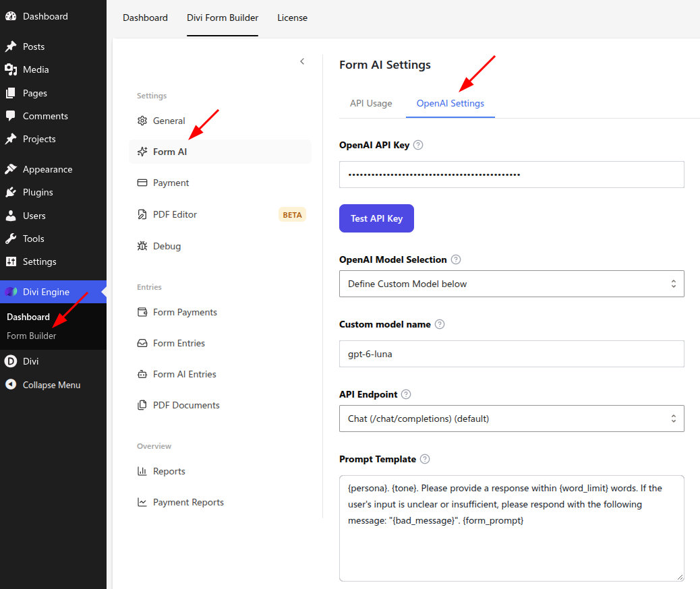Screen dimensions: 700x589
Task: Click the General gear icon
Action: (142, 121)
